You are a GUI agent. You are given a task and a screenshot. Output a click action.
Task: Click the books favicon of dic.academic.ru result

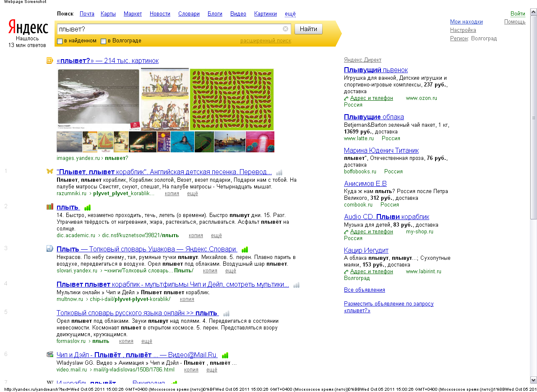(x=50, y=206)
